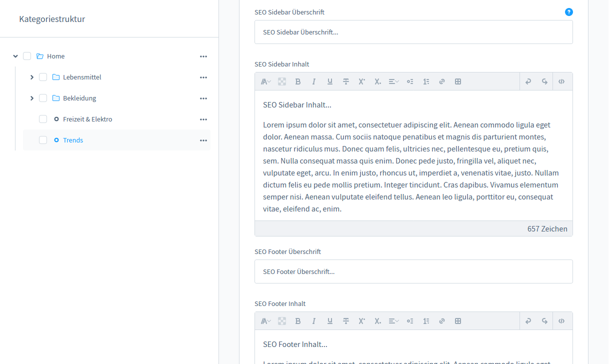
Task: Insert link in SEO Footer Inhalt editor
Action: [442, 321]
